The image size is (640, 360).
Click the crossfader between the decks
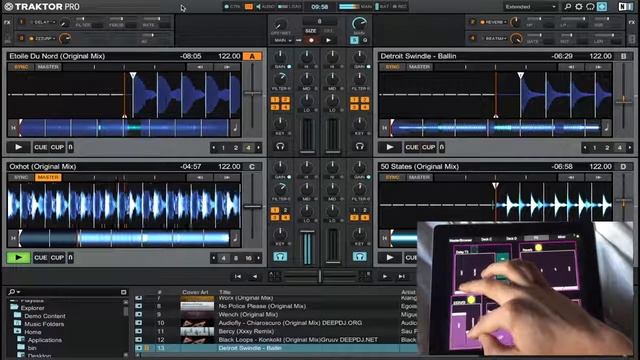pyautogui.click(x=320, y=276)
